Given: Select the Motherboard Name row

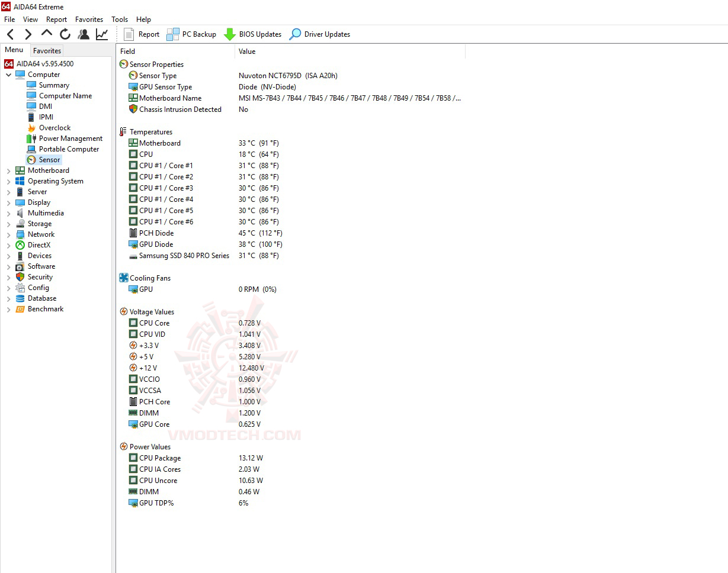Looking at the screenshot, I should point(291,98).
